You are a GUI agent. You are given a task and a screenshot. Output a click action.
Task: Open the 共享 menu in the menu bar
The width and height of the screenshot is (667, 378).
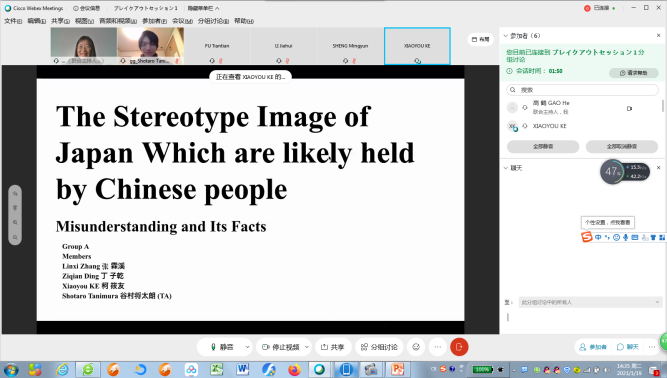point(60,21)
